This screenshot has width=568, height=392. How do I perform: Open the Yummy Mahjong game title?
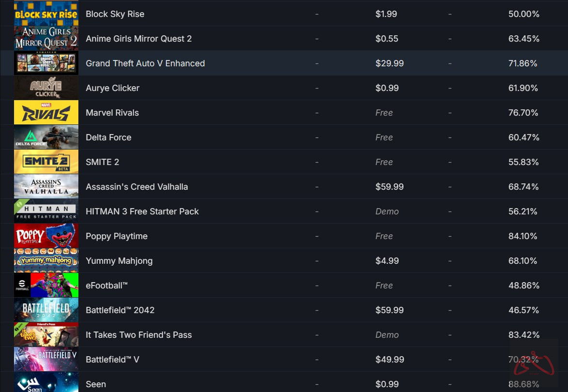click(119, 261)
